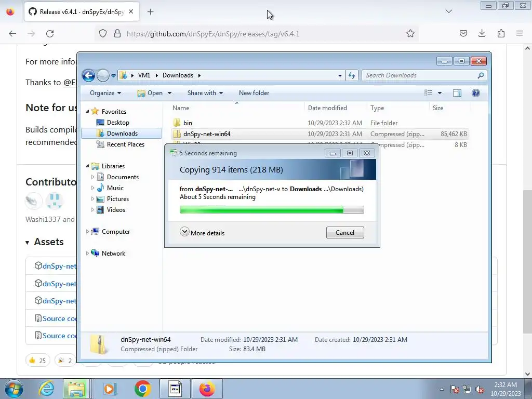This screenshot has width=532, height=399.
Task: Expand the Music library
Action: [x=92, y=188]
